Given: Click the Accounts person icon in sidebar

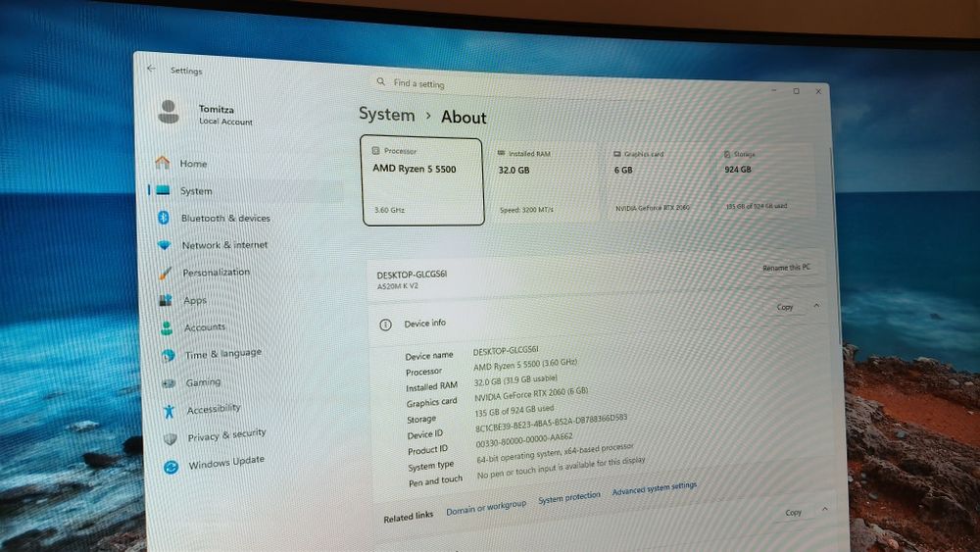Looking at the screenshot, I should (x=167, y=328).
